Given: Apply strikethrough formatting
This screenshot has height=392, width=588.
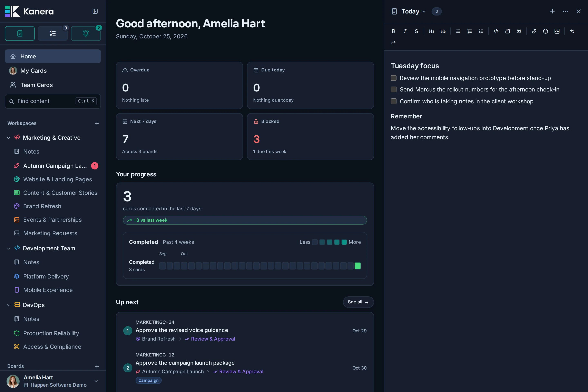Looking at the screenshot, I should [x=416, y=31].
